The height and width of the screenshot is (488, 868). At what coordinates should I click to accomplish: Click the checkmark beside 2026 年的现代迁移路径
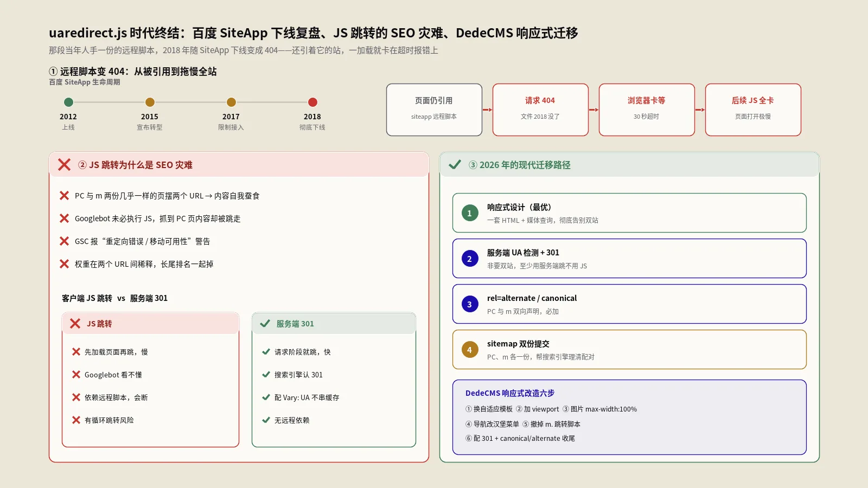point(455,165)
